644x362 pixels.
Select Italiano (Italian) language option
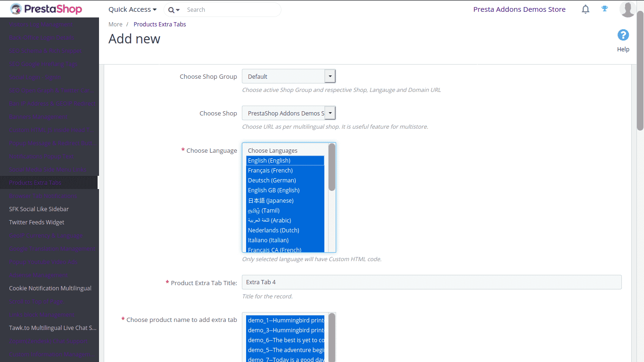[x=268, y=240]
